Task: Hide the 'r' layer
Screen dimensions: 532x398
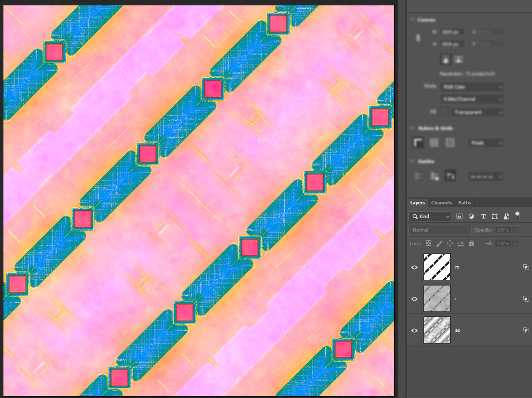Action: [x=414, y=299]
